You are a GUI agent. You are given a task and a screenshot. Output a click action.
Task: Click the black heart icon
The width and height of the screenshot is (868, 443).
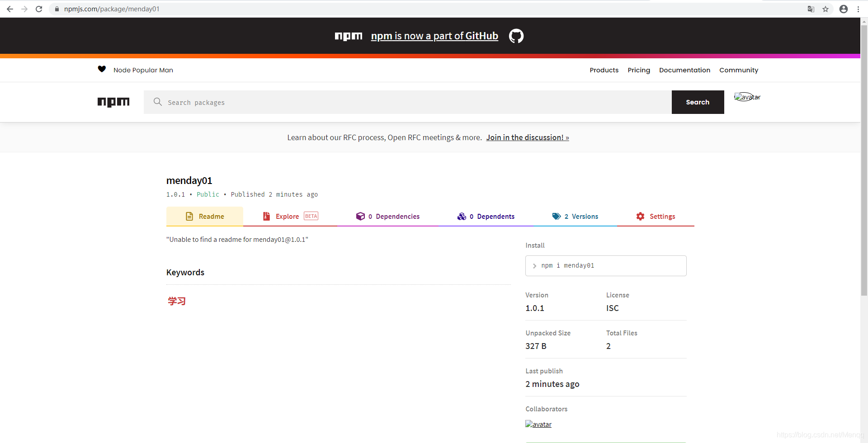pos(102,69)
